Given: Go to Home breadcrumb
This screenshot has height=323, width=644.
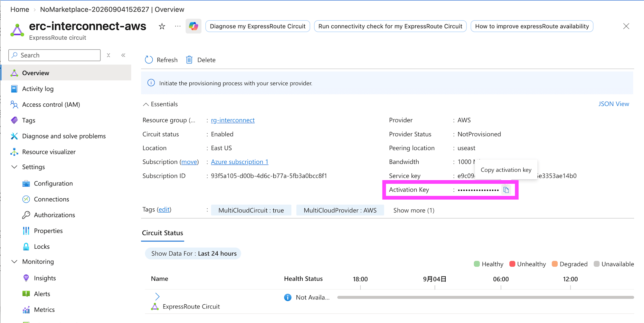Looking at the screenshot, I should (x=20, y=9).
